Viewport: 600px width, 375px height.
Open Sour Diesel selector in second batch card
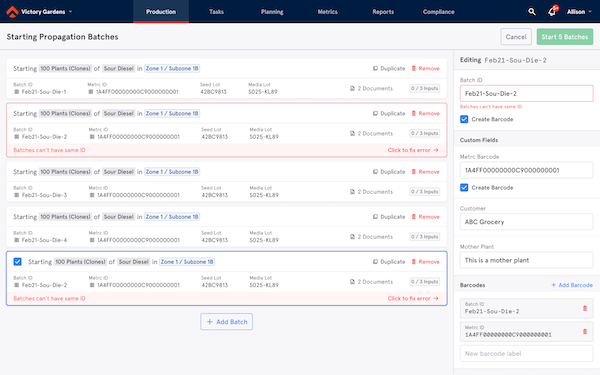click(119, 114)
